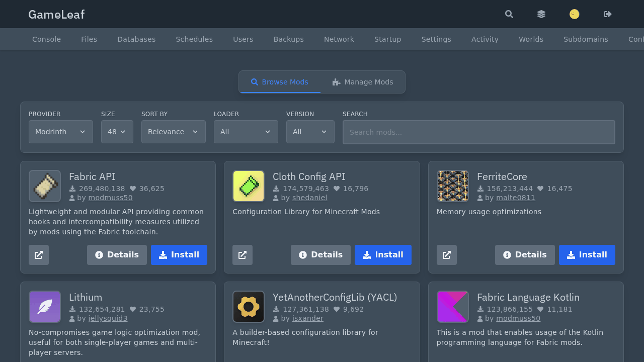The width and height of the screenshot is (644, 362).
Task: Open the Schedules navigation item
Action: 194,39
